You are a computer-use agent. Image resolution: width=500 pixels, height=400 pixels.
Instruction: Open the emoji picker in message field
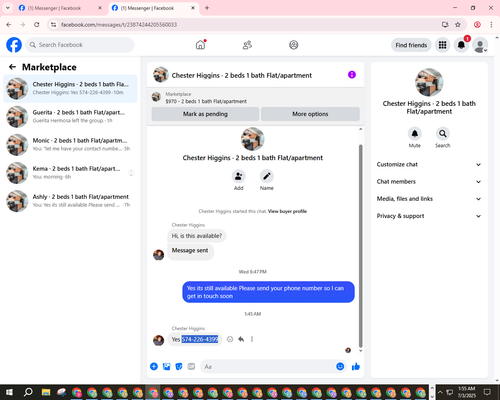click(x=340, y=367)
